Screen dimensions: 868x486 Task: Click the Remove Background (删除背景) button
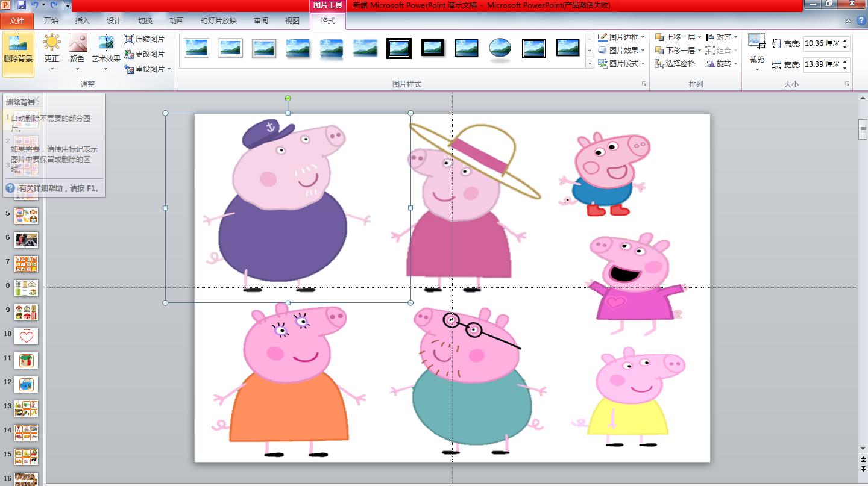point(18,54)
